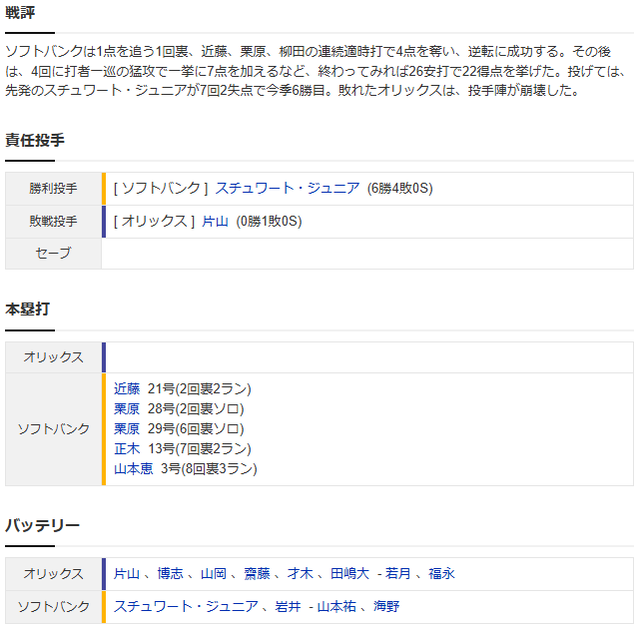
Task: Open catcher 海野 link
Action: pyautogui.click(x=387, y=606)
